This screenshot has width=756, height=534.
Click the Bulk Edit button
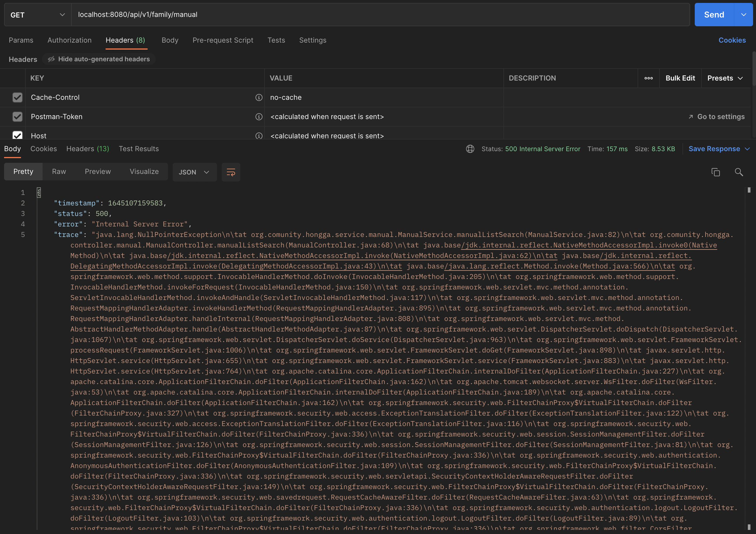680,78
